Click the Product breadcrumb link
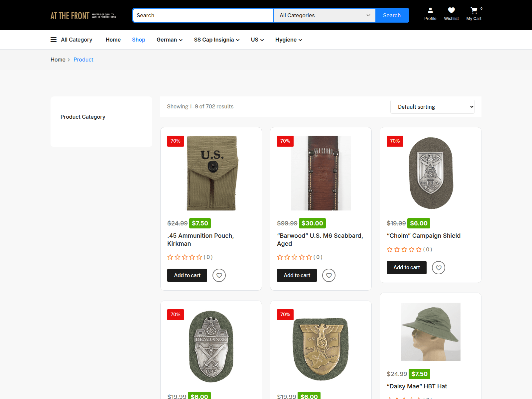 pos(83,60)
